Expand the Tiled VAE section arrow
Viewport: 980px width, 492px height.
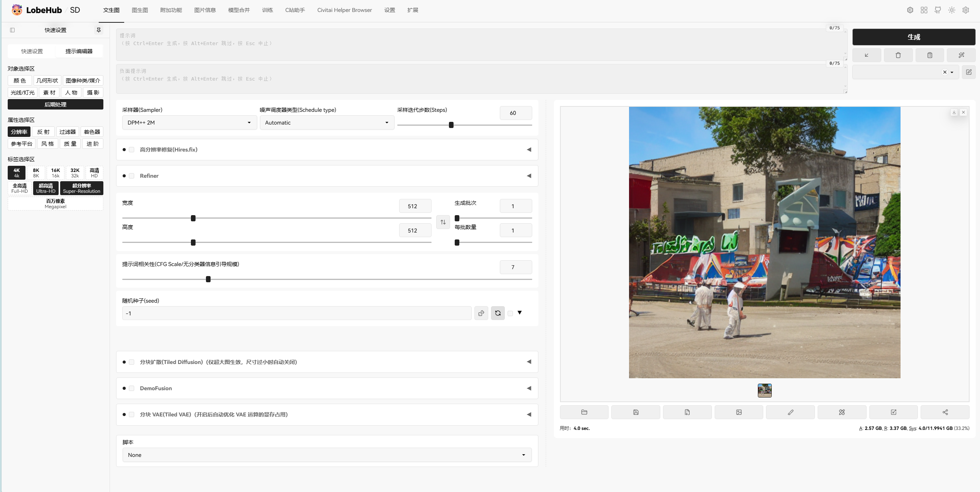[529, 414]
